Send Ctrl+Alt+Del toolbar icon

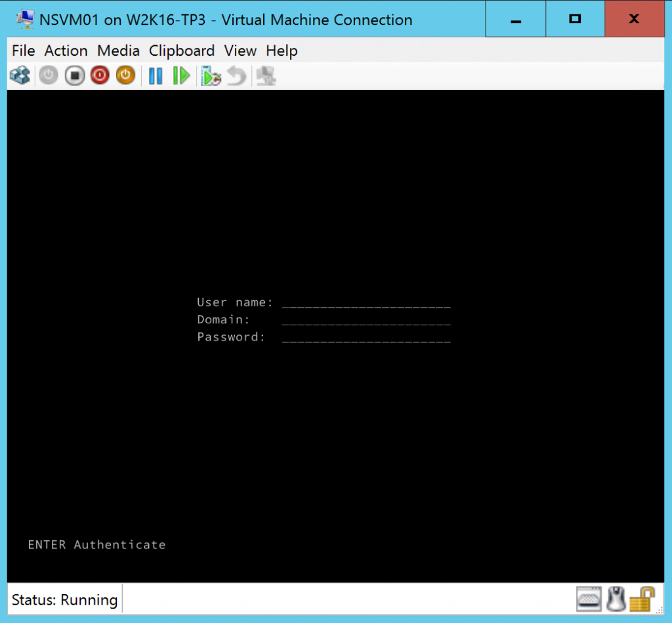[20, 76]
